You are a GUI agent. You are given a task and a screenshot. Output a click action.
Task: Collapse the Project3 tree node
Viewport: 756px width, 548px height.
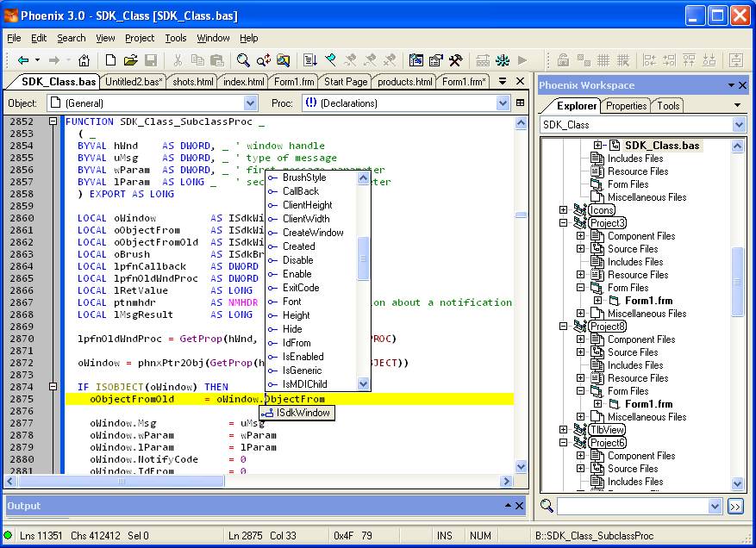coord(563,222)
